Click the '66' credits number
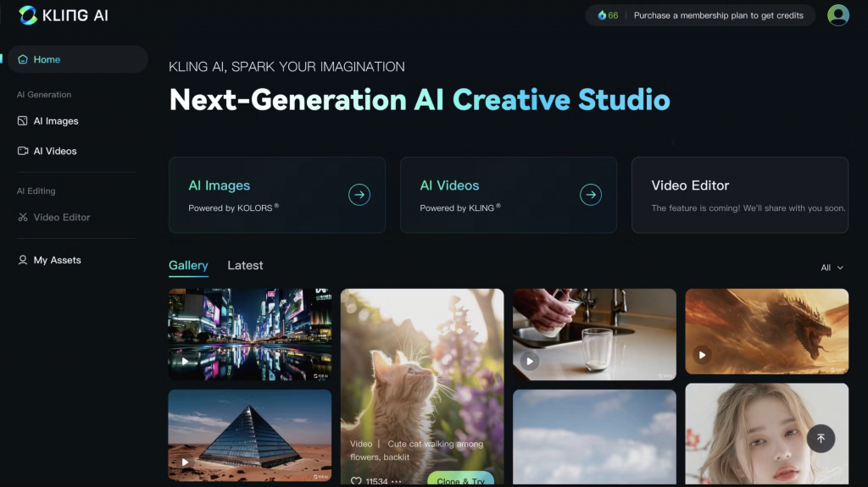 coord(613,15)
